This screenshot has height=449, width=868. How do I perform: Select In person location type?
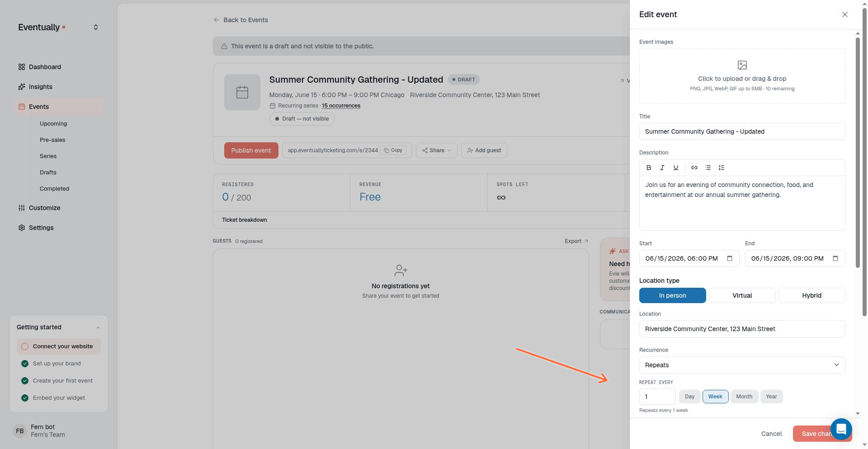point(672,295)
